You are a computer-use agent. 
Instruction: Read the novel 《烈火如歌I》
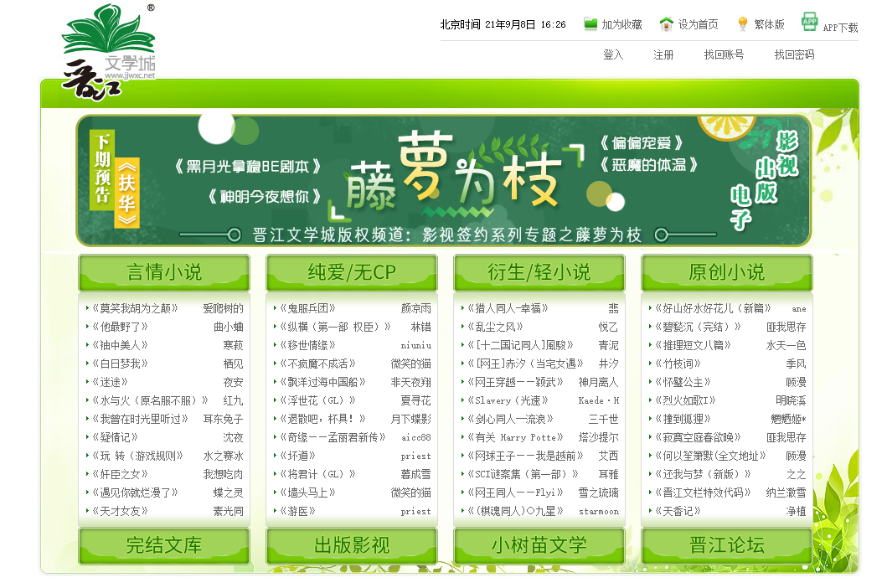[x=686, y=400]
